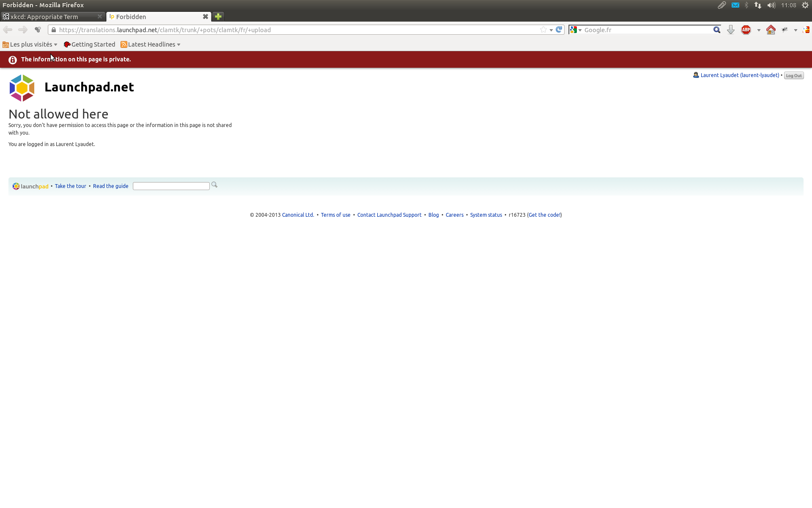Click the downloads arrow icon
812x508 pixels.
point(730,30)
